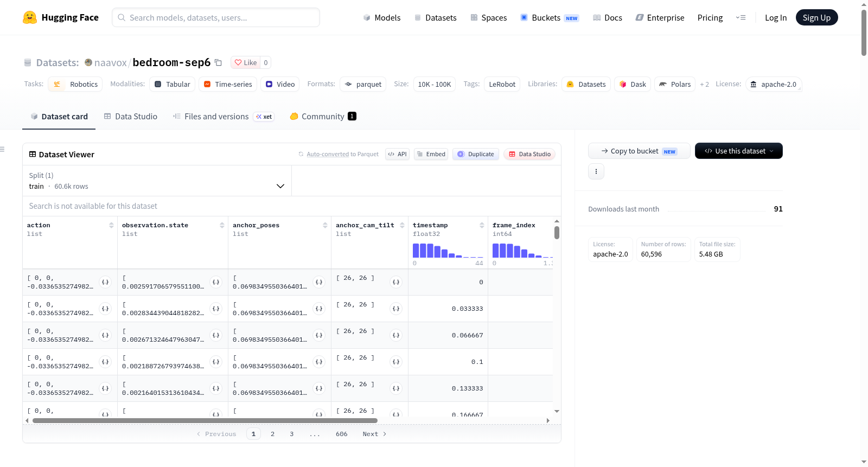Open the Use this dataset dropdown
868x467 pixels.
739,151
